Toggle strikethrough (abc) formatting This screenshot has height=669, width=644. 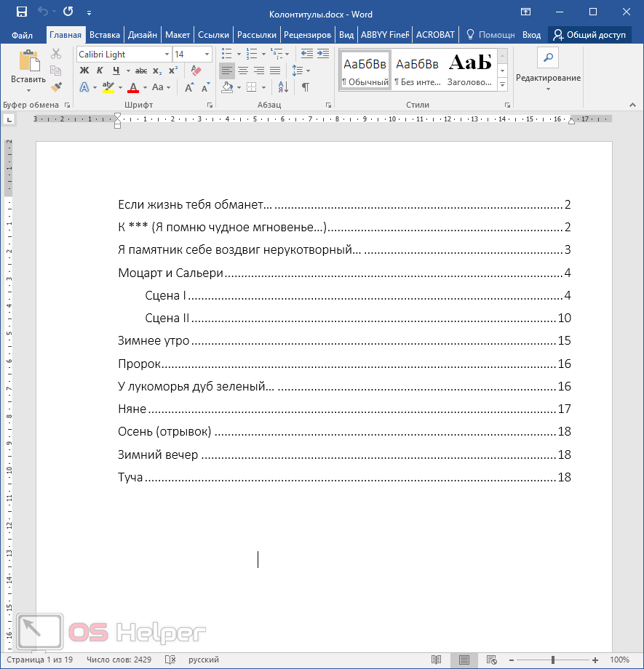pyautogui.click(x=141, y=71)
